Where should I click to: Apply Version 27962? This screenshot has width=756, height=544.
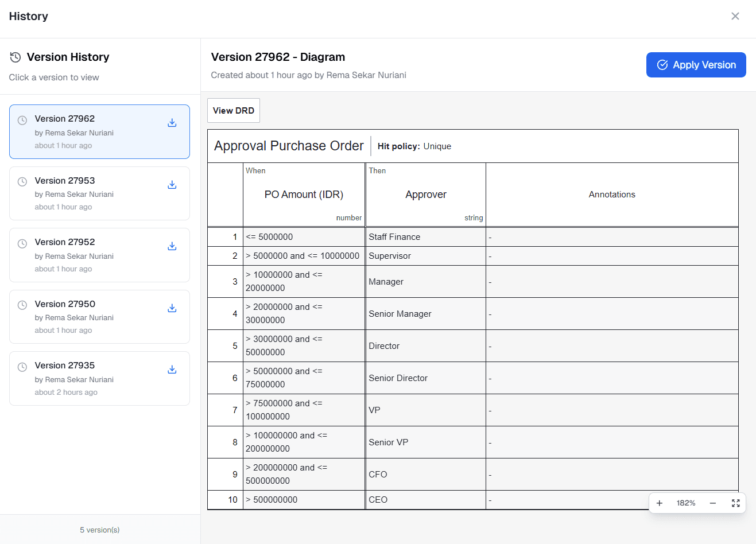[696, 65]
